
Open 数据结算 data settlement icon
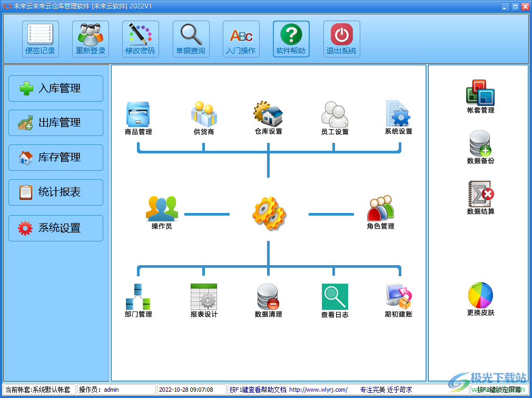[x=480, y=198]
